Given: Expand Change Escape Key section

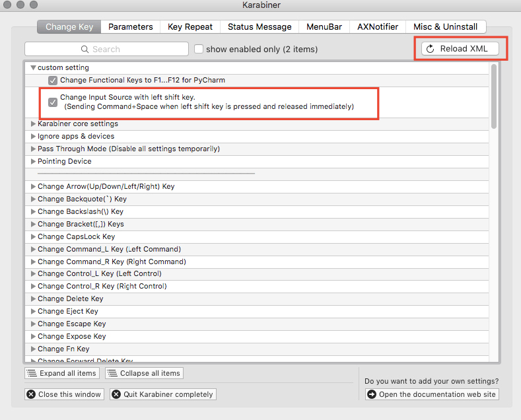Looking at the screenshot, I should pos(33,324).
